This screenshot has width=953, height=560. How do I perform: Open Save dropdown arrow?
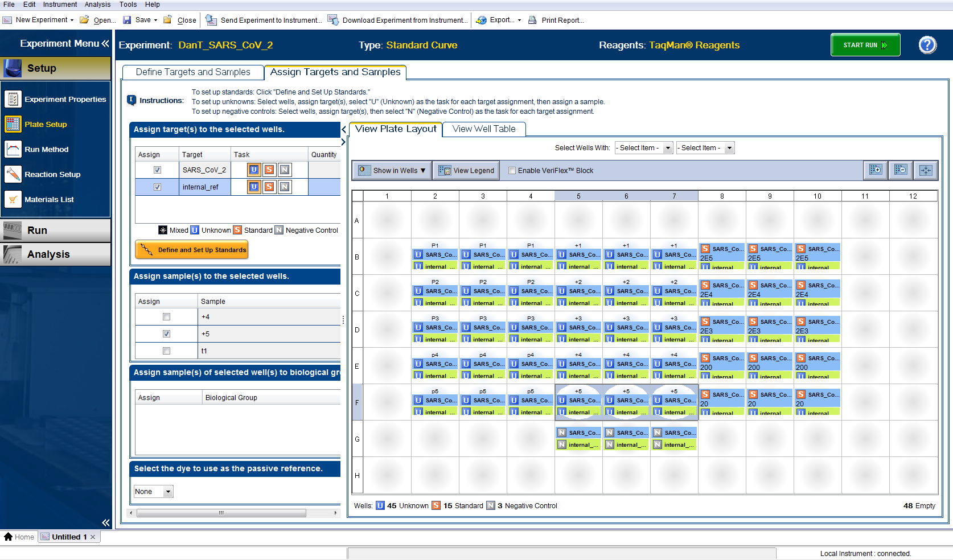click(x=155, y=20)
